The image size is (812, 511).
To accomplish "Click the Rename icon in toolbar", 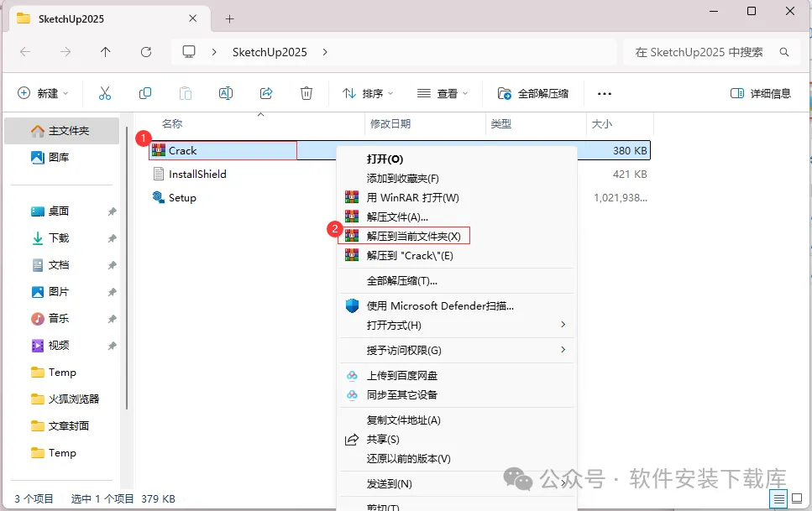I will coord(226,93).
